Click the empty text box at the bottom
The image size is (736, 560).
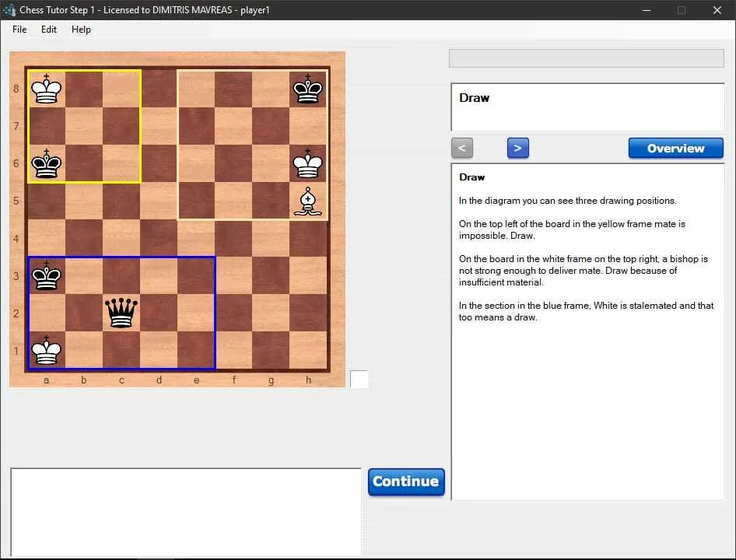point(186,512)
